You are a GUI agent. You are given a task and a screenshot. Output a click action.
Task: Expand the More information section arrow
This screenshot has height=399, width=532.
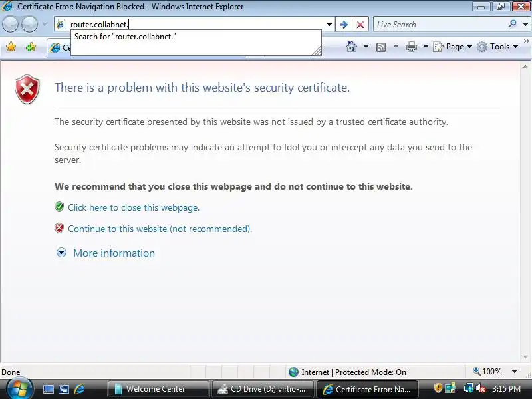(x=61, y=253)
